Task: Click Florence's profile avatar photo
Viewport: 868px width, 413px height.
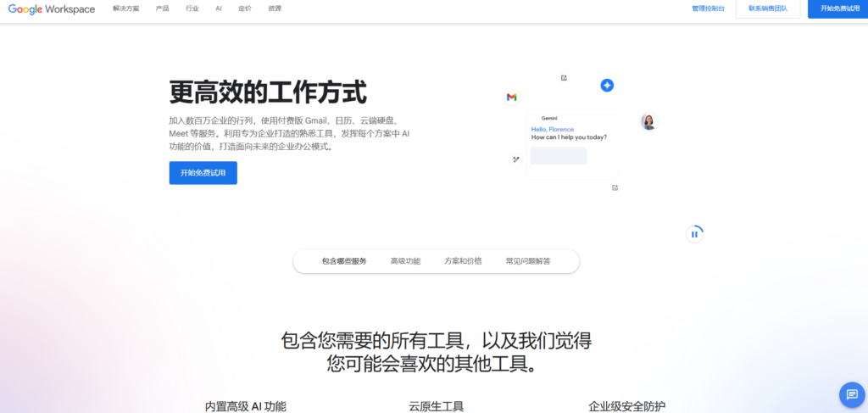Action: [x=649, y=122]
